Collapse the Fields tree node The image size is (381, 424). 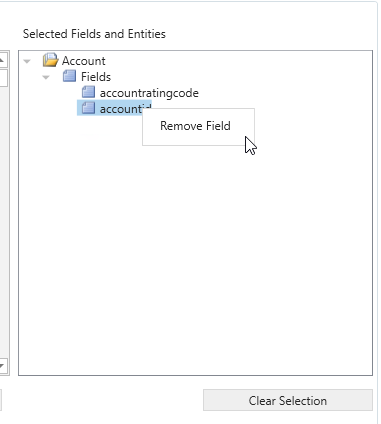46,77
